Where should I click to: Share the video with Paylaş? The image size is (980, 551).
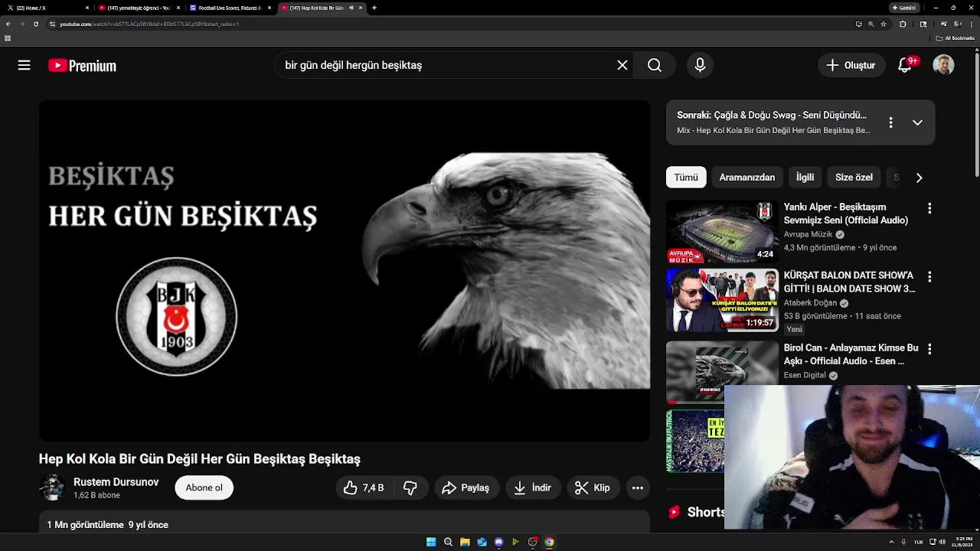pyautogui.click(x=466, y=487)
